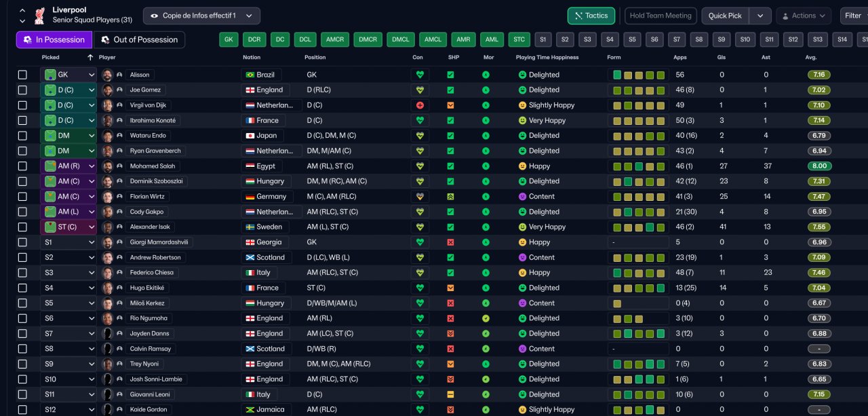Open the Tactics screen

[591, 16]
